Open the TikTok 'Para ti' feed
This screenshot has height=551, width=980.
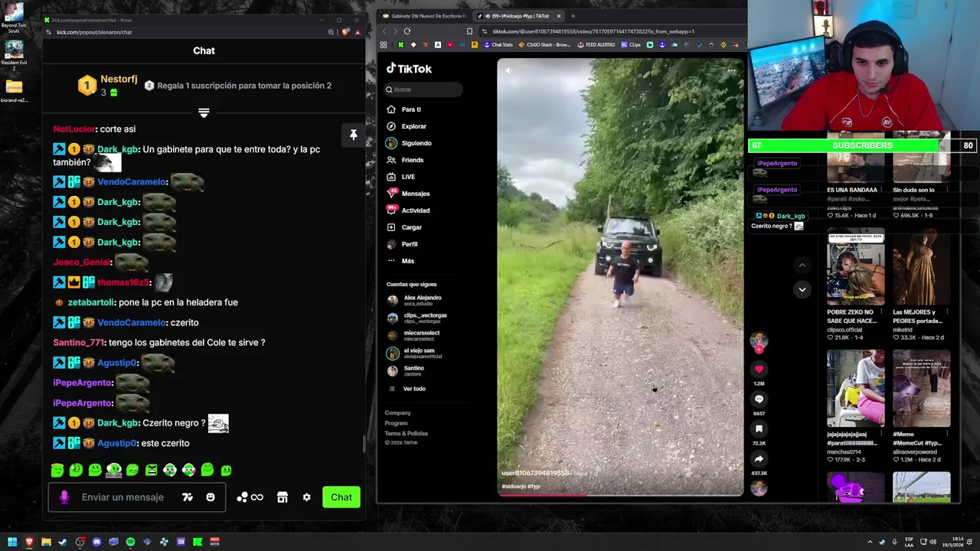404,109
